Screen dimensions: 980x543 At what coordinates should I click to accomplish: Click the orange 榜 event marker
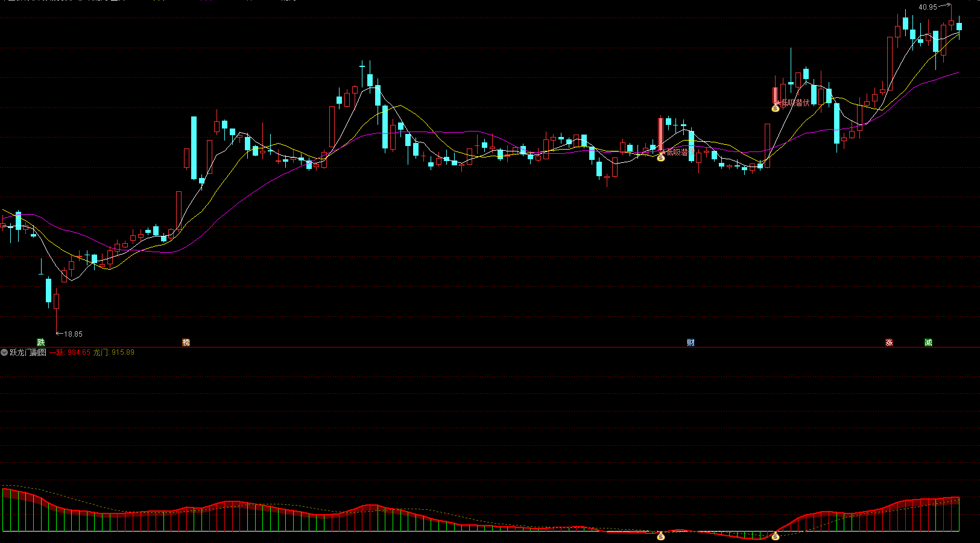186,342
